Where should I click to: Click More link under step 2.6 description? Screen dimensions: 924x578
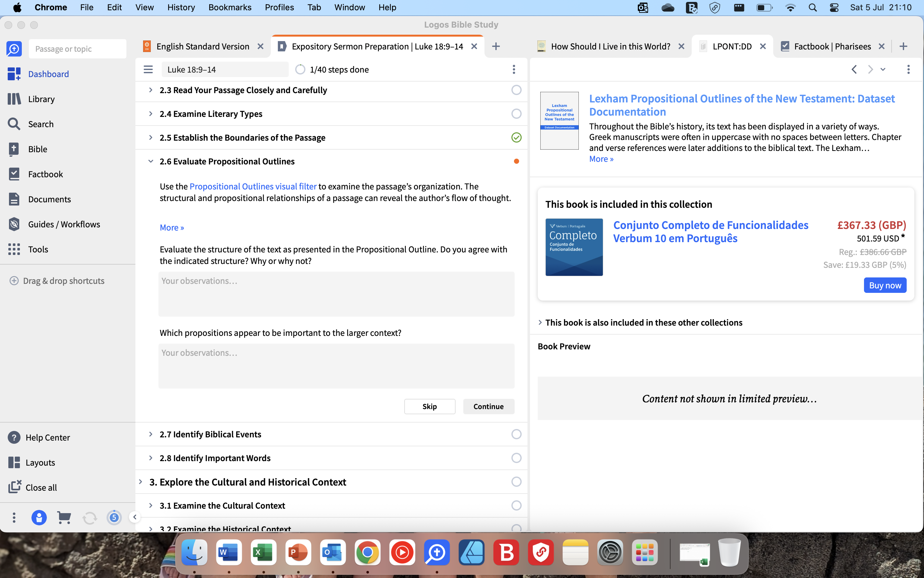(x=172, y=227)
